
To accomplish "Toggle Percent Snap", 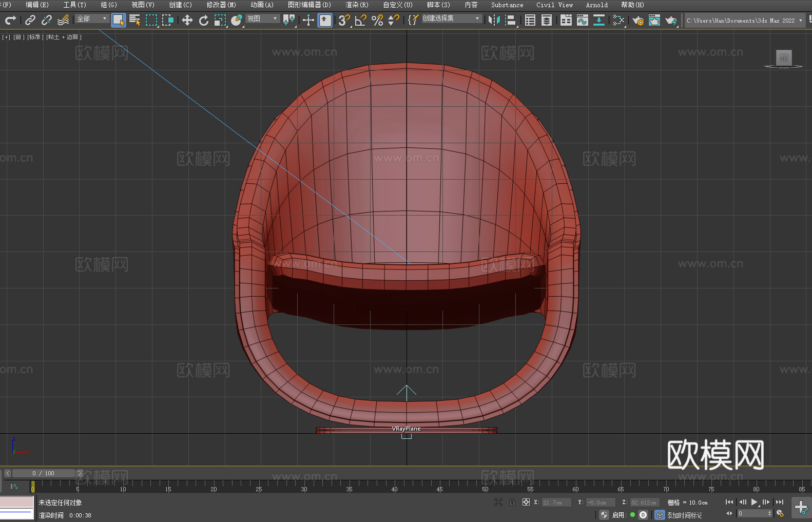I will (377, 20).
